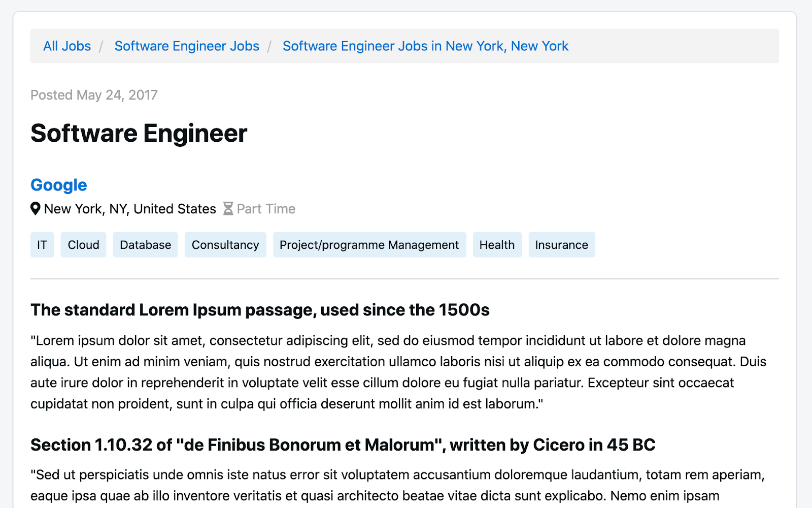Viewport: 812px width, 508px height.
Task: Select the Health tag
Action: click(497, 245)
